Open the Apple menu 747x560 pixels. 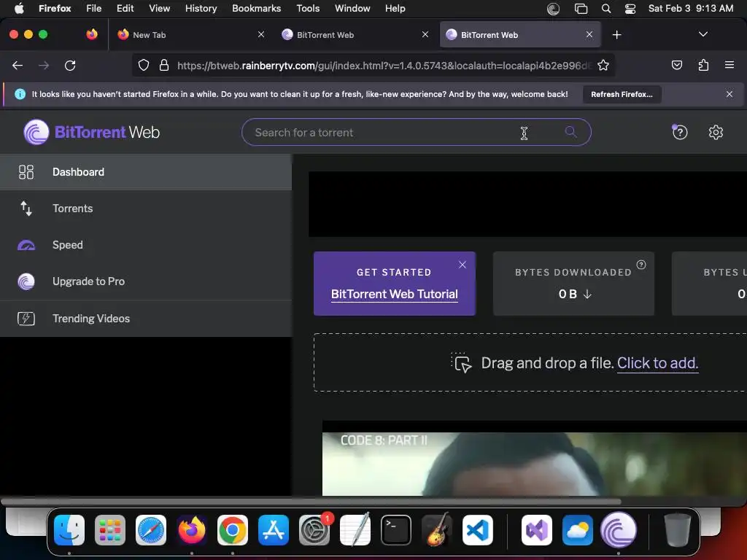(19, 9)
